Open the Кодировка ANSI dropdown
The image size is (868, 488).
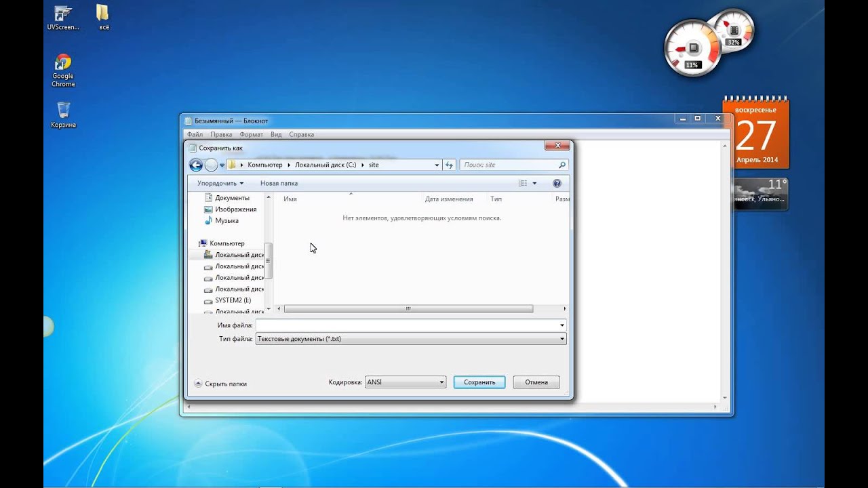(406, 382)
